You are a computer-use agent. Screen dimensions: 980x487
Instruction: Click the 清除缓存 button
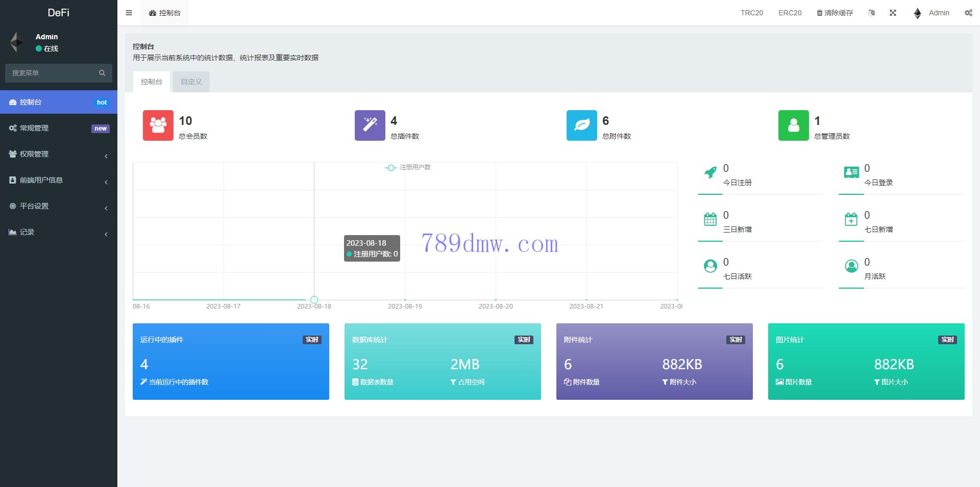[835, 13]
